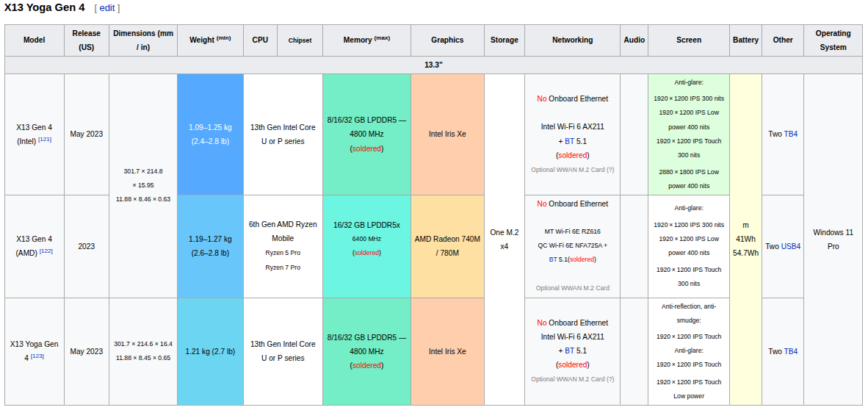Viewport: 868px width, 410px height.
Task: Click the Windows 11 Pro cell
Action: point(833,240)
